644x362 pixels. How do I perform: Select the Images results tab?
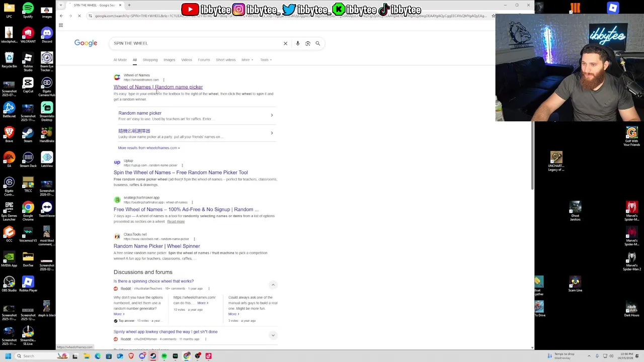coord(169,60)
